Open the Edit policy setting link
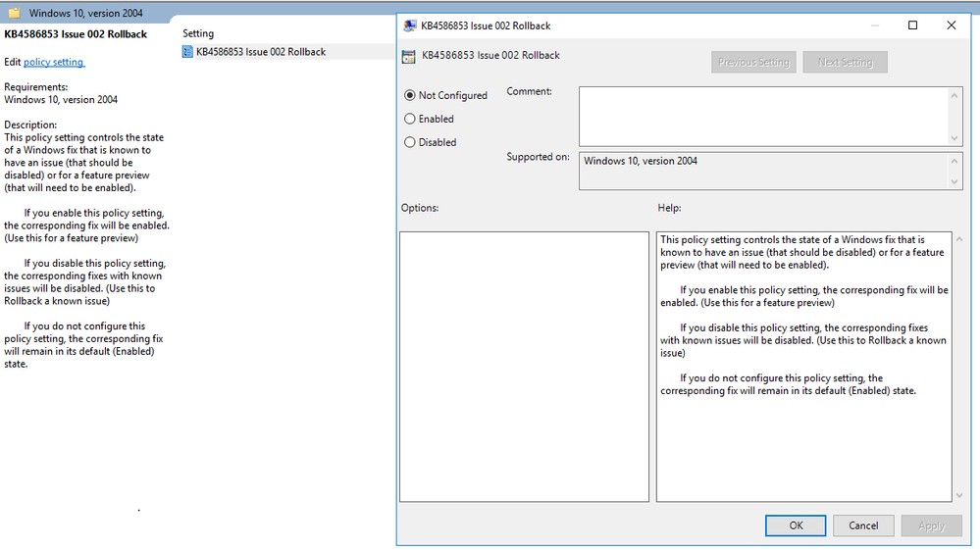The width and height of the screenshot is (980, 550). pos(54,62)
